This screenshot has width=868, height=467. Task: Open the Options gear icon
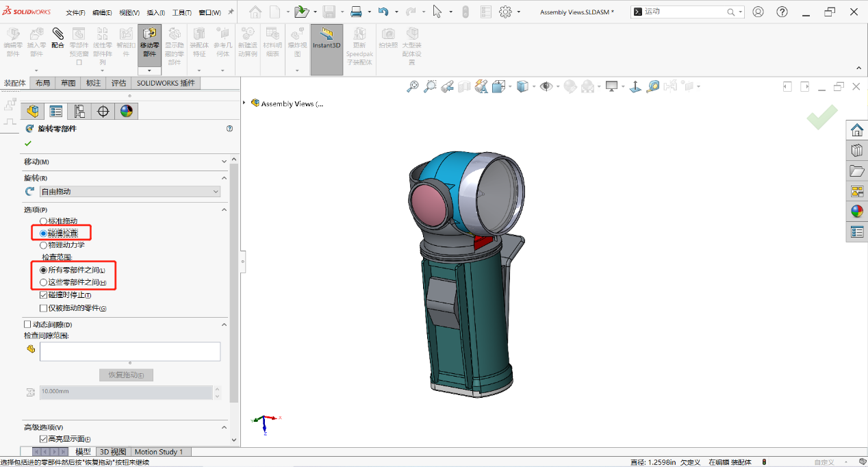pyautogui.click(x=505, y=12)
